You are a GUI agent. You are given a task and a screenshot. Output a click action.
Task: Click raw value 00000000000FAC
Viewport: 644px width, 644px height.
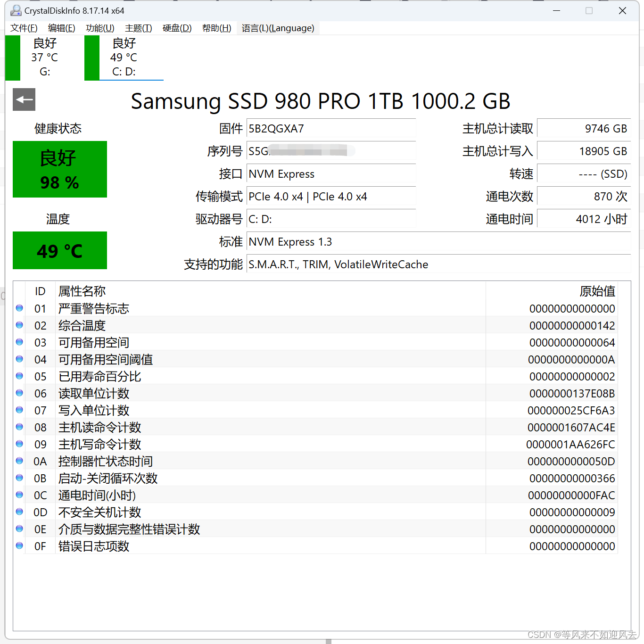click(x=571, y=495)
